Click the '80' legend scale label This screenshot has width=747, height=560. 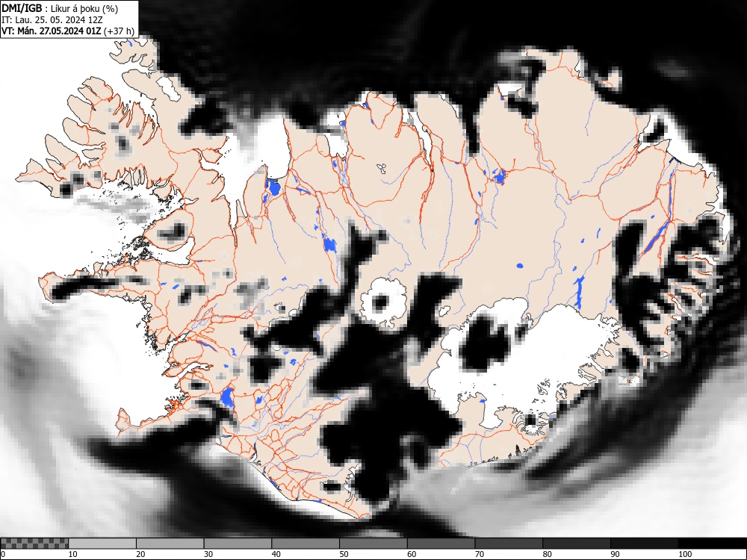click(547, 554)
